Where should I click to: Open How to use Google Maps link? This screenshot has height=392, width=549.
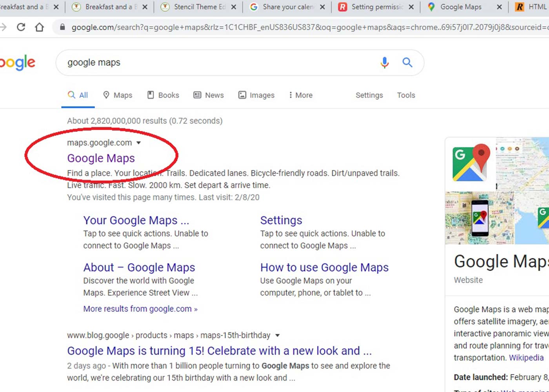tap(324, 267)
